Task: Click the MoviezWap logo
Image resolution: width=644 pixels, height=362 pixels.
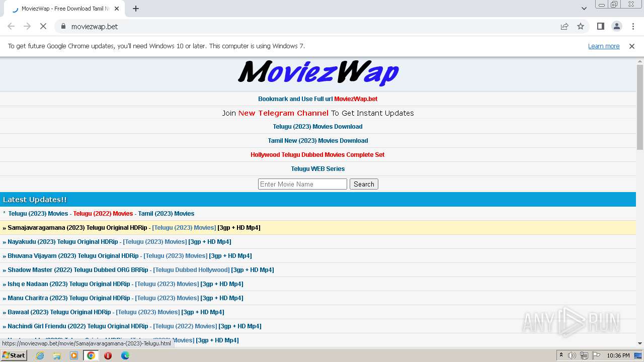Action: (318, 73)
